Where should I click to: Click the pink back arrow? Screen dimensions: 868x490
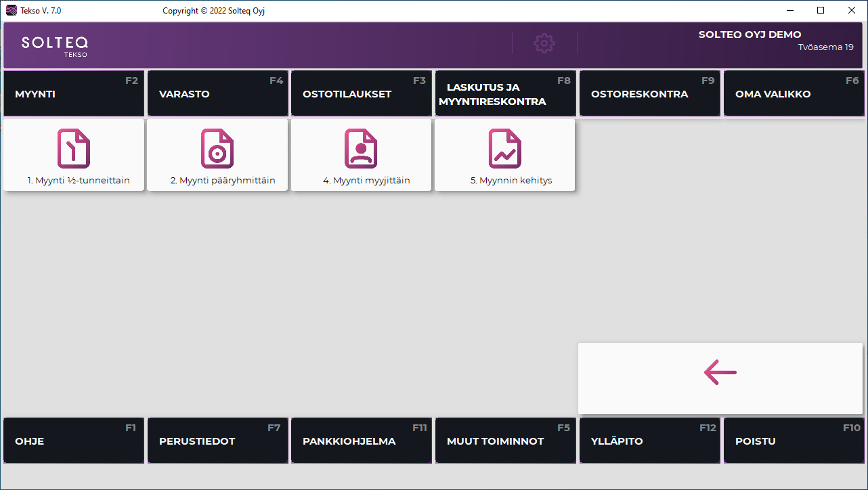click(720, 372)
